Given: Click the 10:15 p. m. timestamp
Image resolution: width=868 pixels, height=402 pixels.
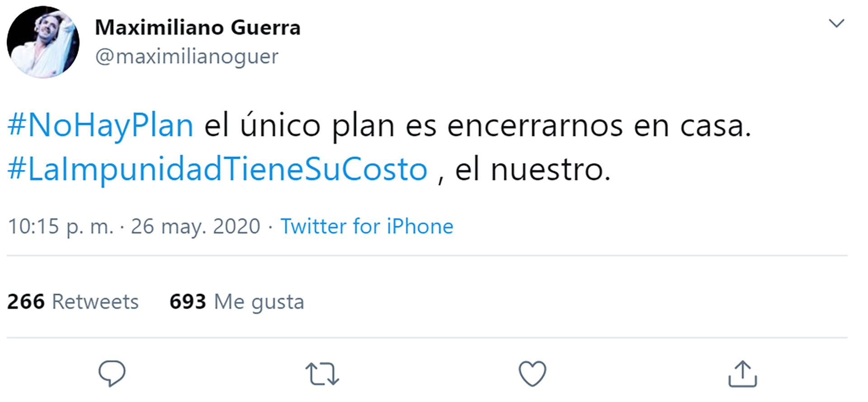Looking at the screenshot, I should point(61,226).
